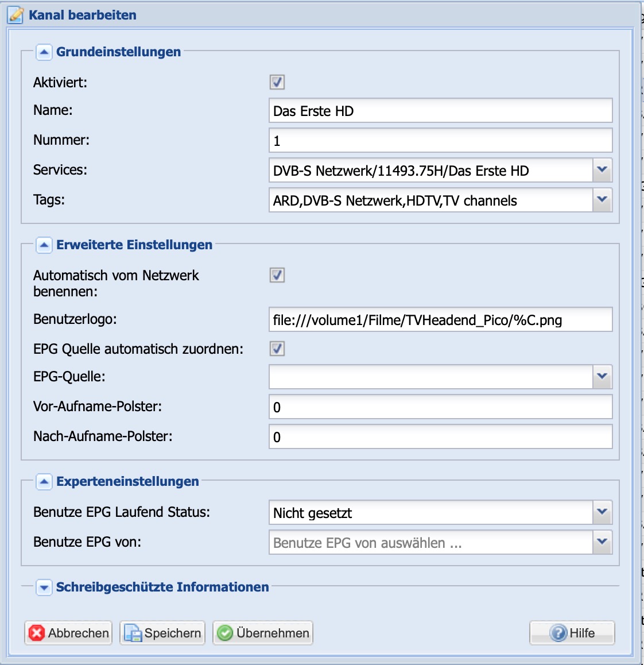Click the Kanal bearbeiten title text

tap(83, 16)
